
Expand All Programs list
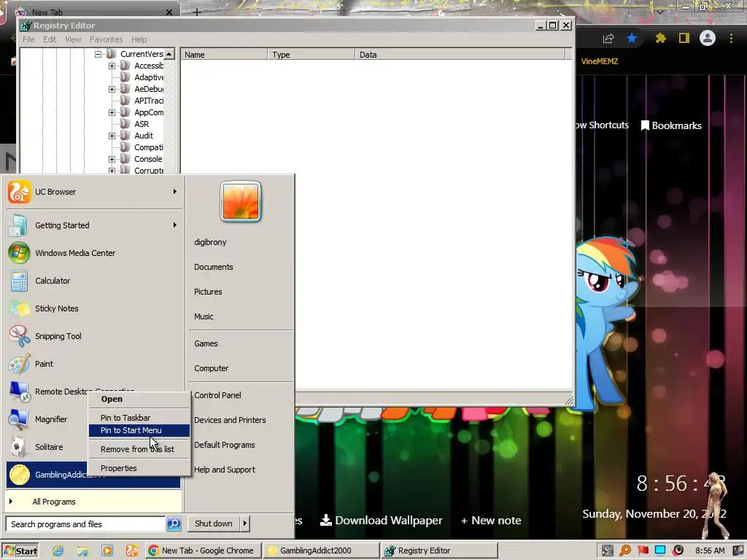click(x=93, y=502)
